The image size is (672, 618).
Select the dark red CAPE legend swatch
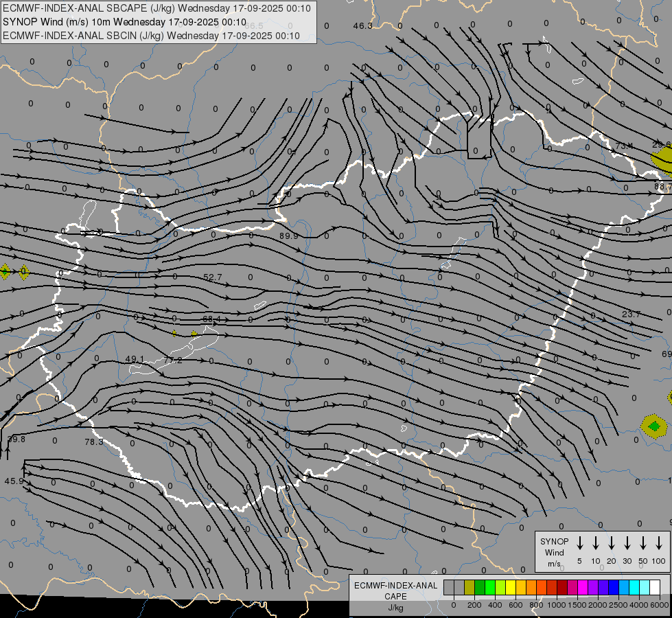pyautogui.click(x=562, y=587)
